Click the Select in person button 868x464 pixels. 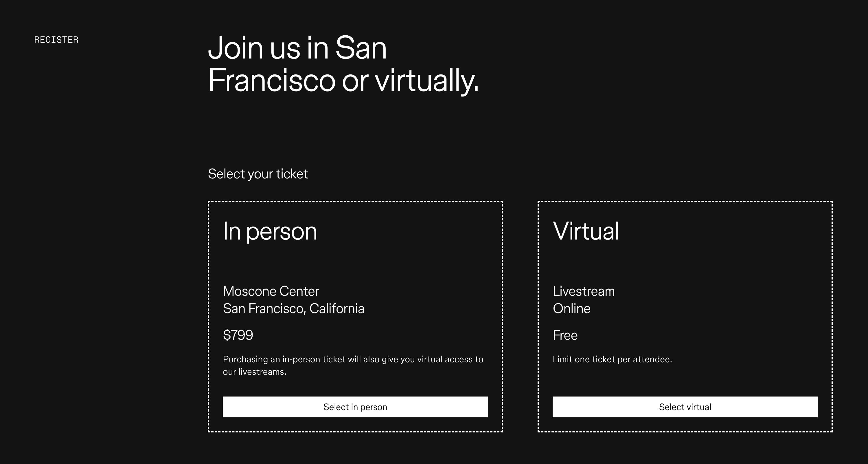pyautogui.click(x=354, y=407)
